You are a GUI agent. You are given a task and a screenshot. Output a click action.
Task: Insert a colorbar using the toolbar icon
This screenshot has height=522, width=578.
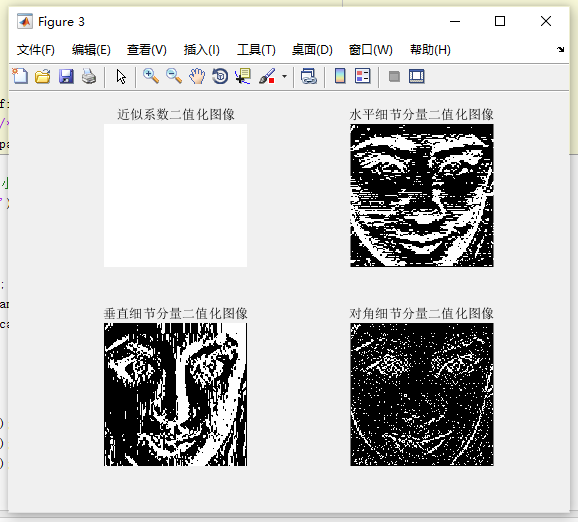coord(340,76)
